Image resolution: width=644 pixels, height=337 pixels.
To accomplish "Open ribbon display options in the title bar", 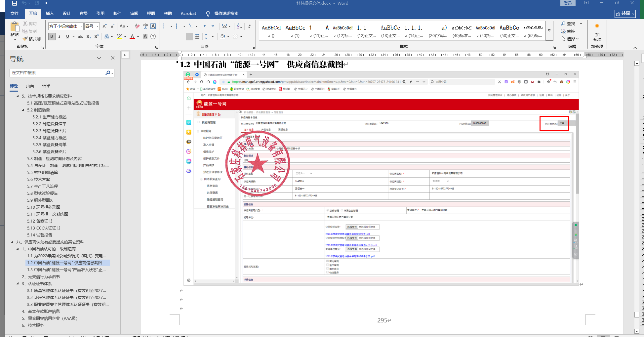I will coord(586,3).
